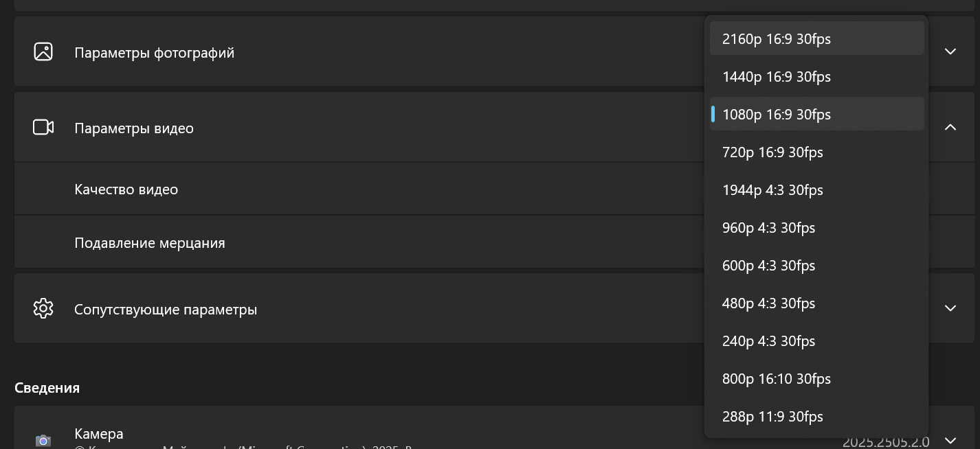Select 1944p 4:3 30fps option

pos(816,189)
